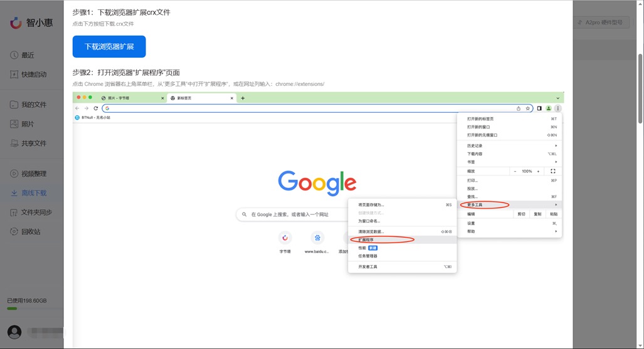Click the blue 下载浏览器扩展 button
Viewport: 644px width, 349px height.
109,46
